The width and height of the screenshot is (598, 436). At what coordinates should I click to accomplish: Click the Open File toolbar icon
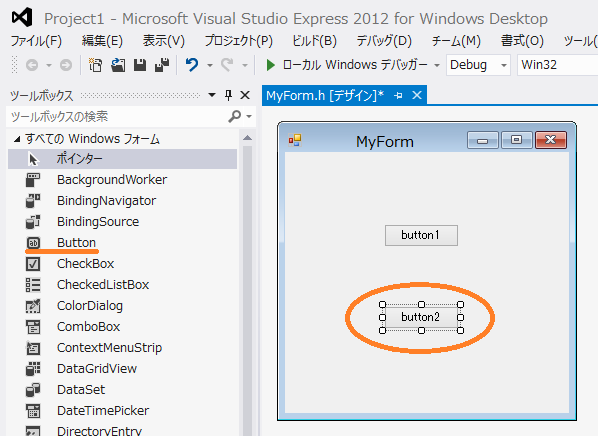tap(118, 65)
